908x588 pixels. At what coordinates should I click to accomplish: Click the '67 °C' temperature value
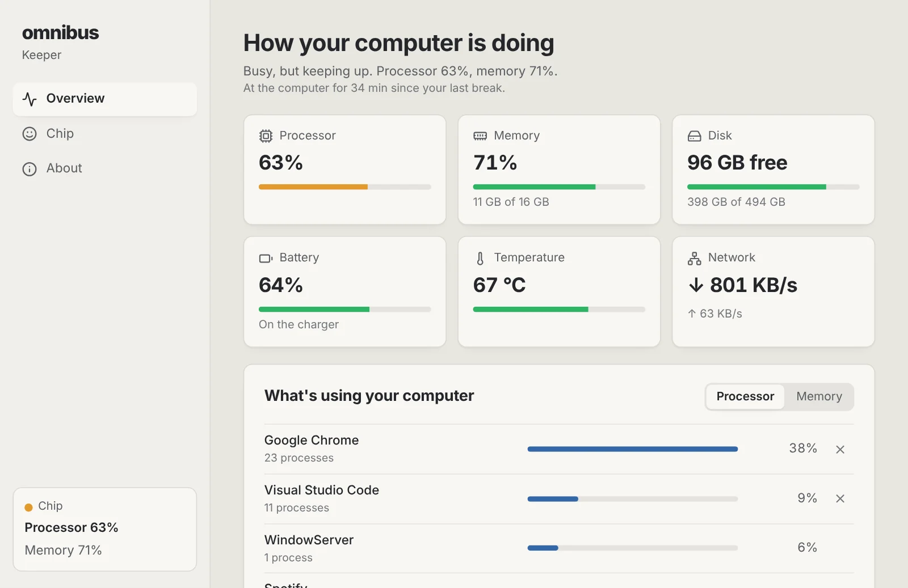pos(499,285)
